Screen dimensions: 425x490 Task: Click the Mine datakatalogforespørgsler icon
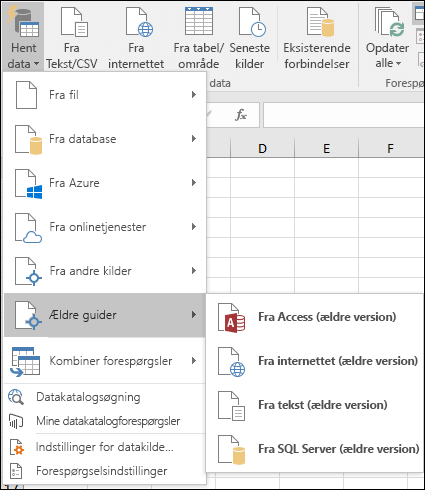16,421
